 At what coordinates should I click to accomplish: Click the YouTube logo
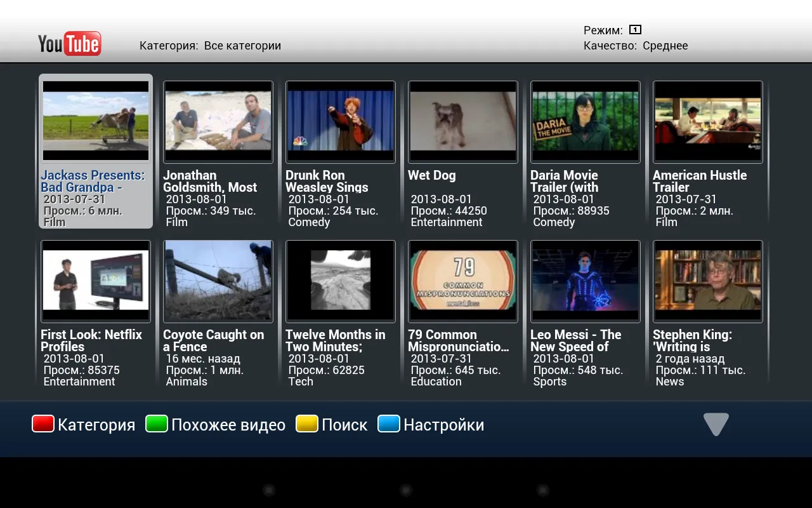coord(69,44)
